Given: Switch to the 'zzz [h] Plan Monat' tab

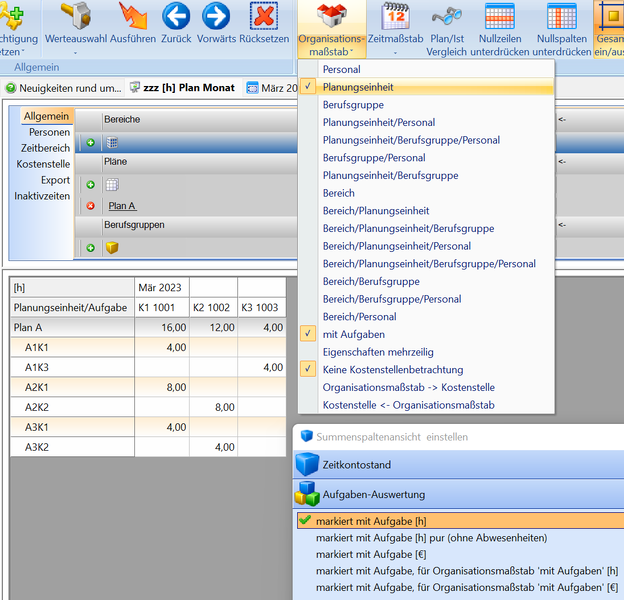Looking at the screenshot, I should 188,88.
